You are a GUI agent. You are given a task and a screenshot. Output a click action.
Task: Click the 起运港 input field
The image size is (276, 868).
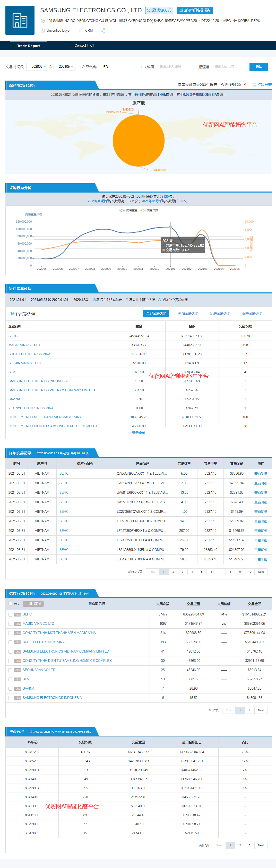(229, 67)
